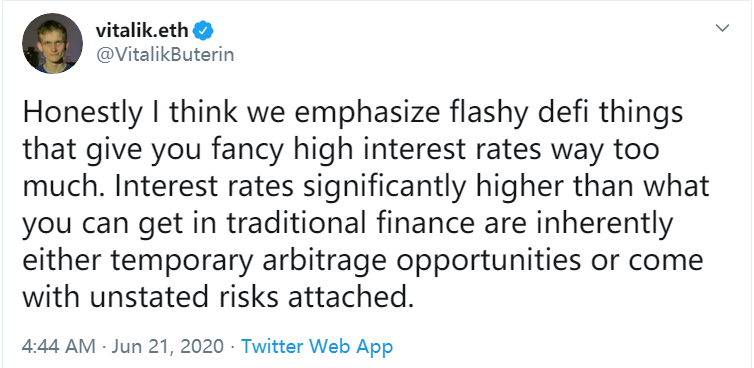Screen dimensions: 754x368
Task: Click the tweet line starting with 'Honestly I think'
Action: click(352, 114)
